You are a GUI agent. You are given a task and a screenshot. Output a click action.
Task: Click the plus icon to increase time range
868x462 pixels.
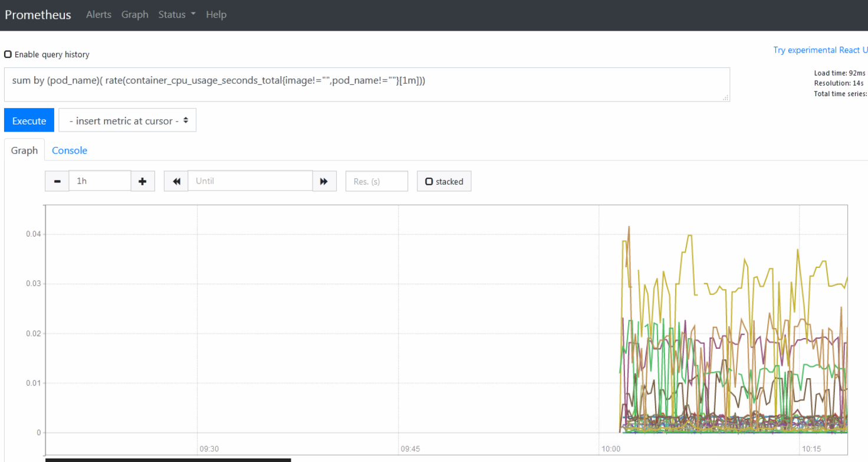click(142, 182)
